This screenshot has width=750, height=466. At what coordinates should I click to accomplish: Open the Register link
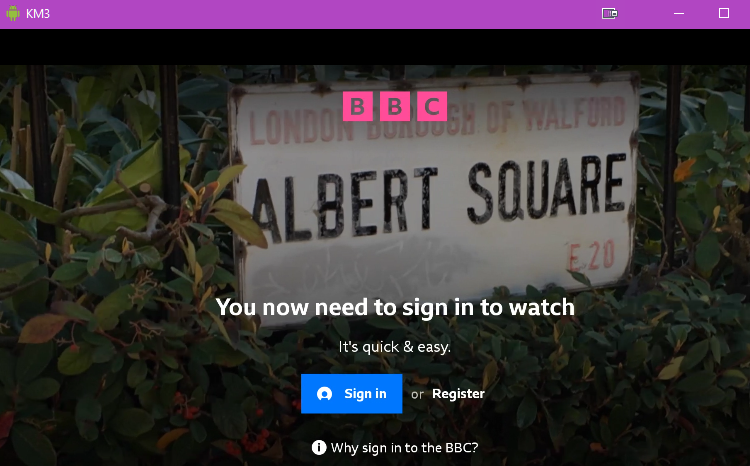(458, 394)
